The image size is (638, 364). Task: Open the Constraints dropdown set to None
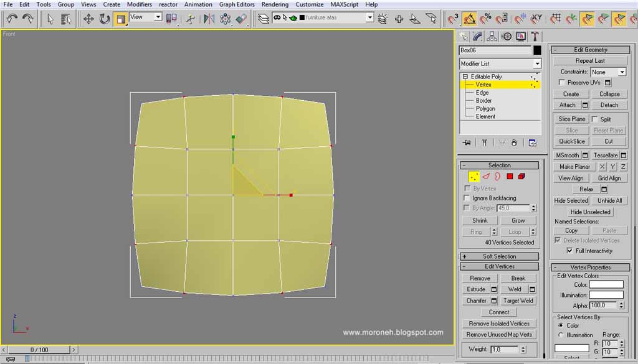608,72
